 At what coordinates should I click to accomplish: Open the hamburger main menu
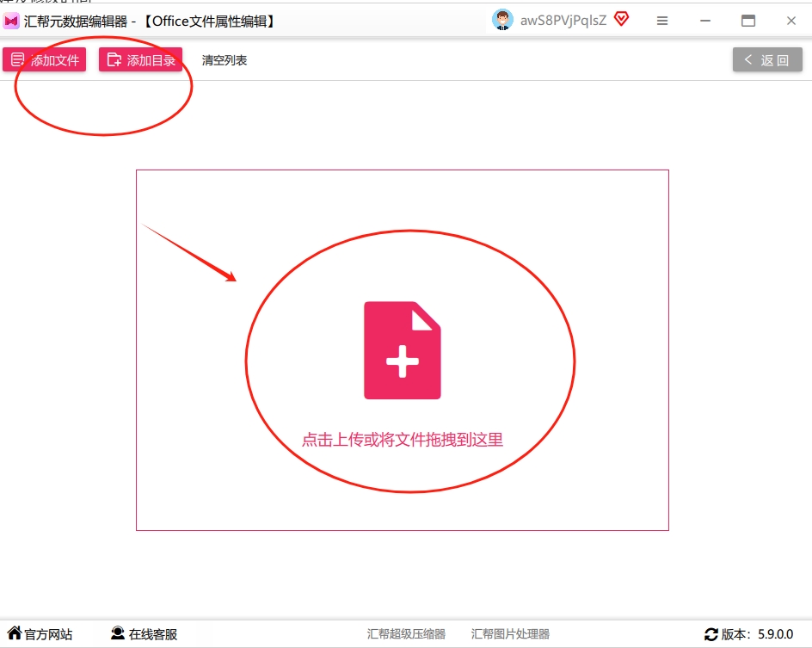pyautogui.click(x=662, y=22)
